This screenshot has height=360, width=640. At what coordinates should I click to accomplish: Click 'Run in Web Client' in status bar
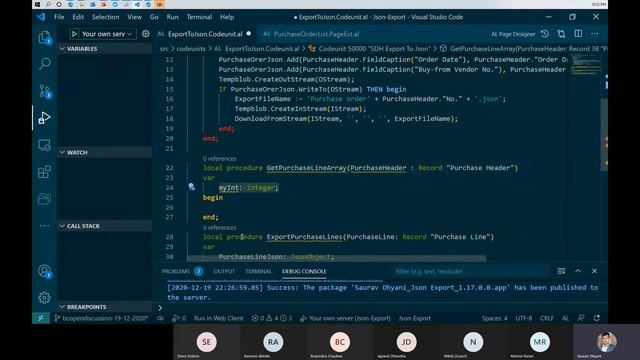tap(218, 318)
